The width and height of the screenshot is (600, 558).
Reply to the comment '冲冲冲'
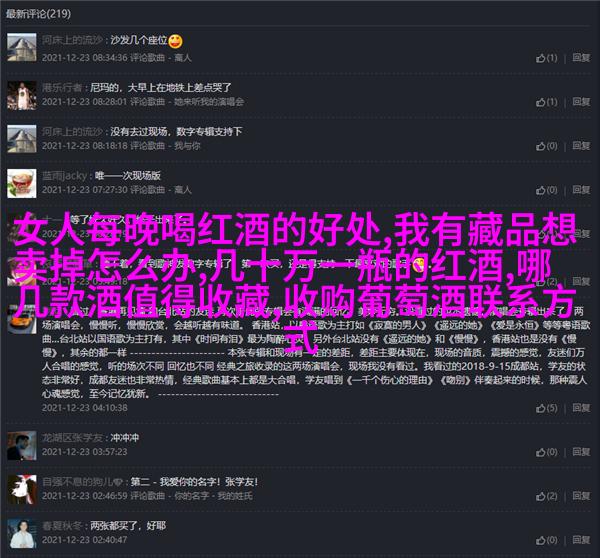click(581, 452)
